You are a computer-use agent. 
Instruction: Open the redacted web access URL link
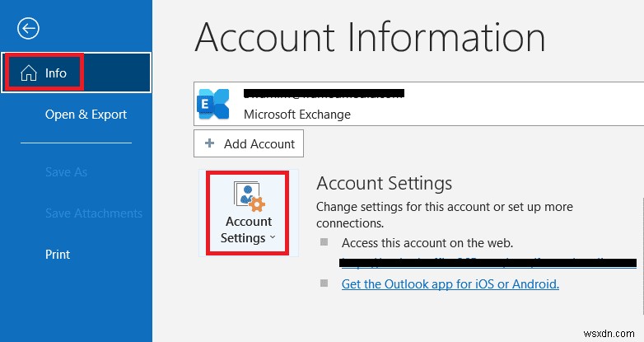click(488, 263)
